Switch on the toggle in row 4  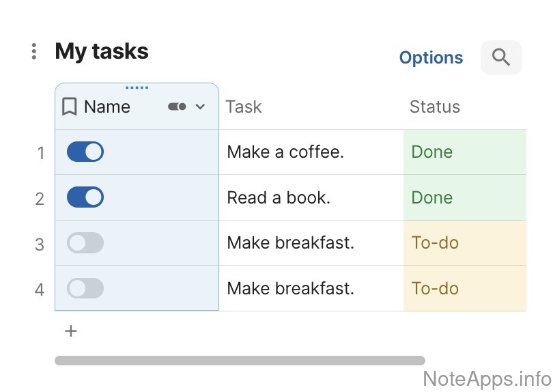point(85,288)
